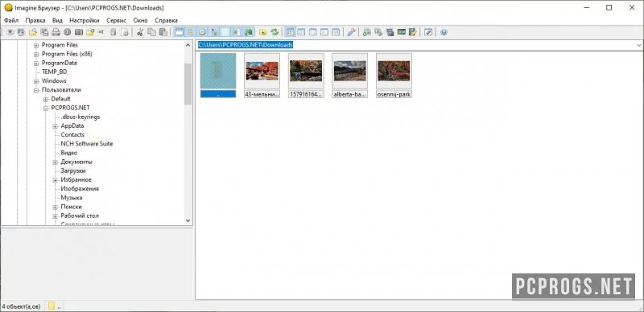The height and width of the screenshot is (312, 644).
Task: Click the dark green panel toolbar icon
Action: tap(401, 32)
